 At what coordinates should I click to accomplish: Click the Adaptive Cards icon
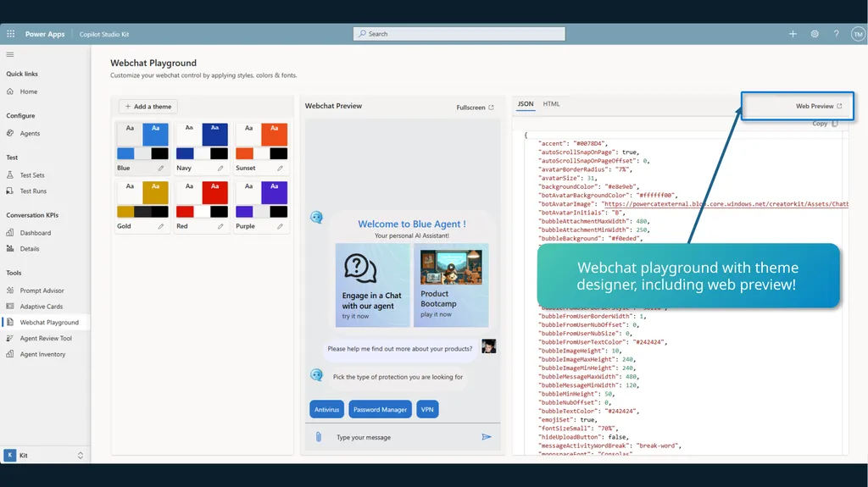(10, 306)
